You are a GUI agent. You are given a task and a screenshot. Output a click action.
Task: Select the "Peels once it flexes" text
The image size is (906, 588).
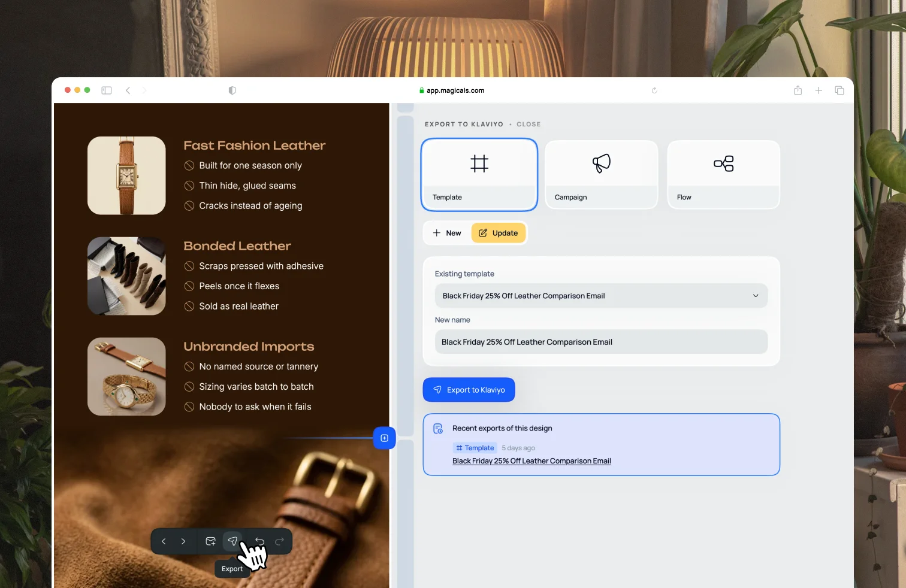(x=239, y=286)
